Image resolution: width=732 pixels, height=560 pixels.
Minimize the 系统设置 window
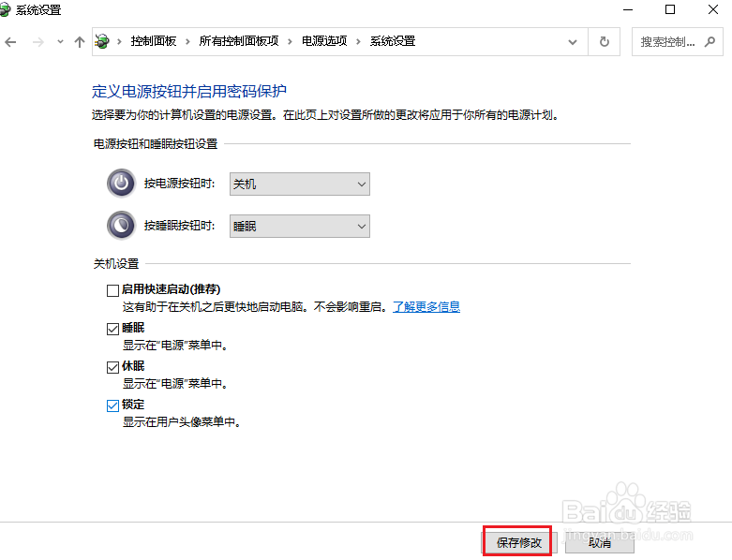pos(628,9)
